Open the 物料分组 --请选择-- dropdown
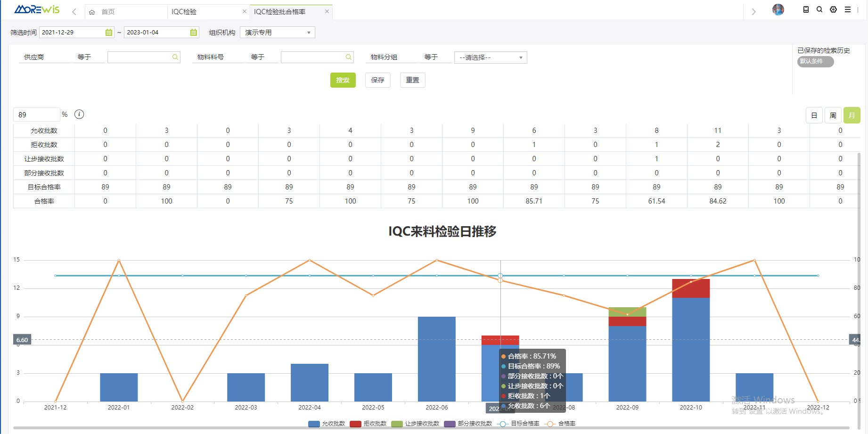Screen dimensions: 868x434 490,57
